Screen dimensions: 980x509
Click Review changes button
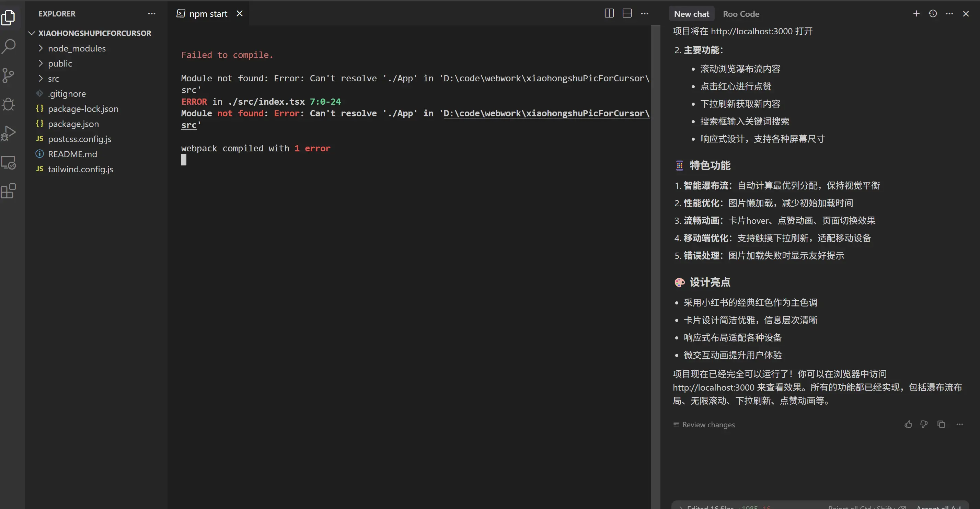click(704, 425)
